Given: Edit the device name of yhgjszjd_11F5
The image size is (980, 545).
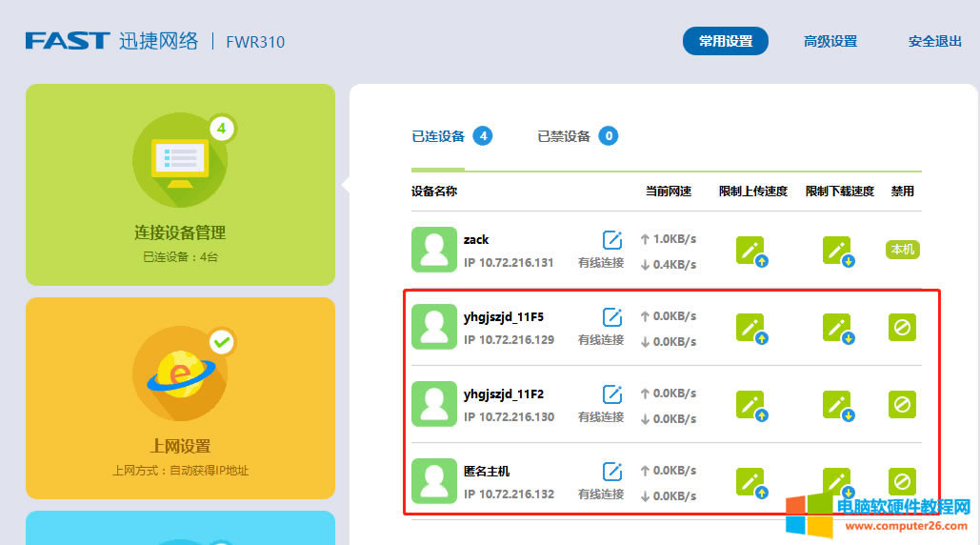Looking at the screenshot, I should click(x=612, y=316).
